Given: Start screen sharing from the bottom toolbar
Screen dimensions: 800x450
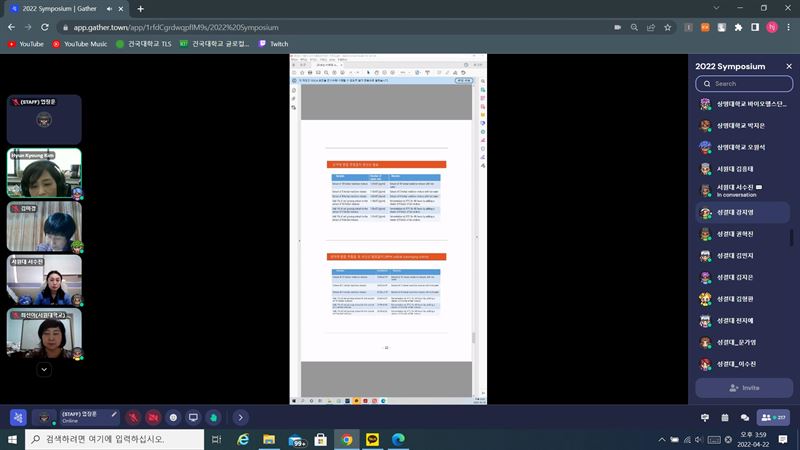Looking at the screenshot, I should point(193,417).
